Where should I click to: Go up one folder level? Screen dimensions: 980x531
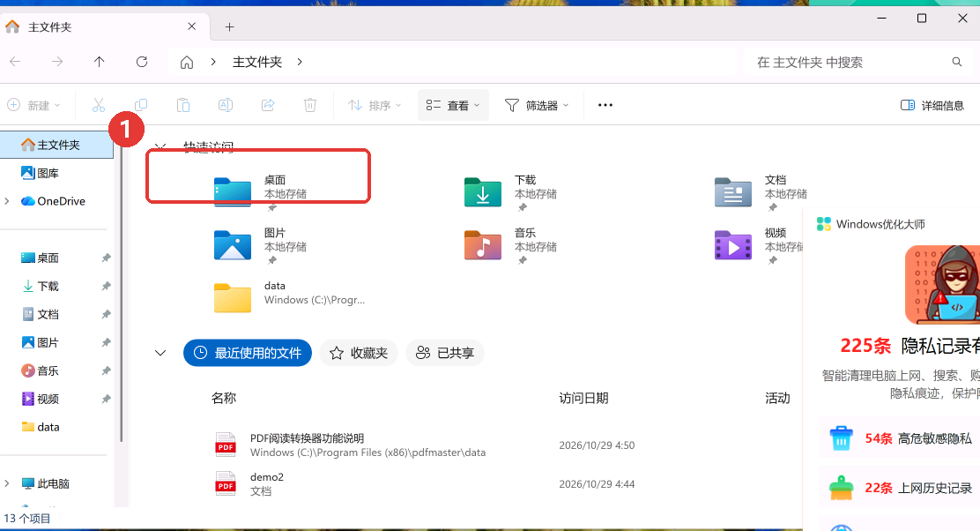[x=100, y=61]
